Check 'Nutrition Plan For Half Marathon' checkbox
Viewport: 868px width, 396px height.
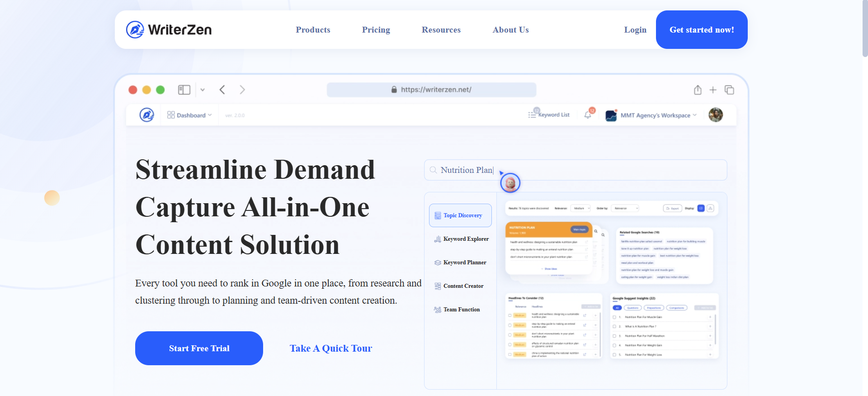614,336
